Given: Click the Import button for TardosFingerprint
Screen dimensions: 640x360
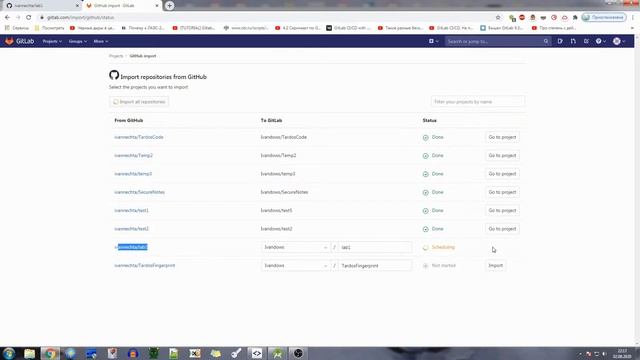Looking at the screenshot, I should pyautogui.click(x=496, y=266).
